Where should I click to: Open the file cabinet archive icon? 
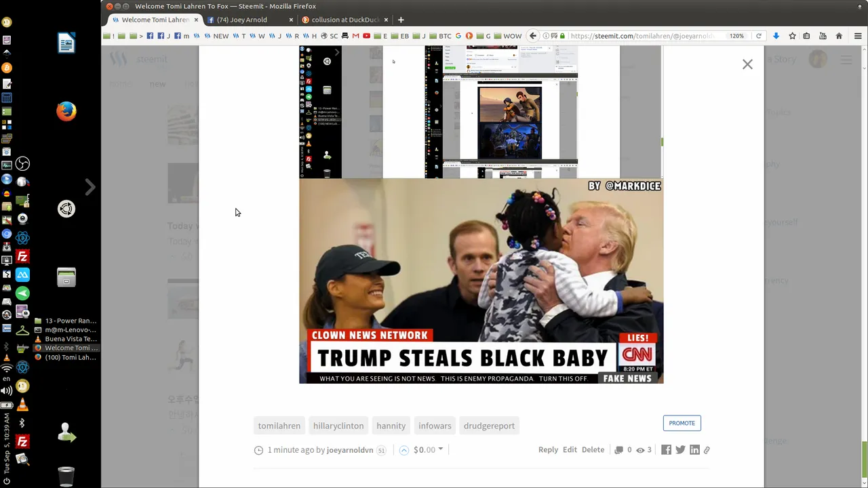(66, 277)
